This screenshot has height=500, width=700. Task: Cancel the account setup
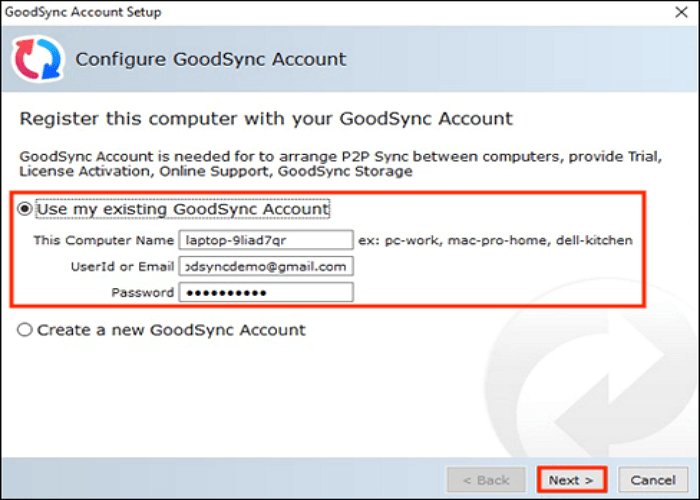pyautogui.click(x=653, y=480)
